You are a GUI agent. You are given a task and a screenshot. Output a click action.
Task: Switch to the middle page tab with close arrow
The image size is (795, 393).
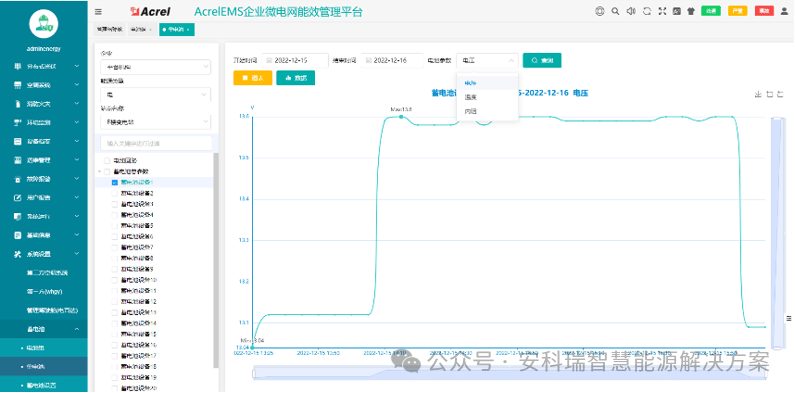141,30
